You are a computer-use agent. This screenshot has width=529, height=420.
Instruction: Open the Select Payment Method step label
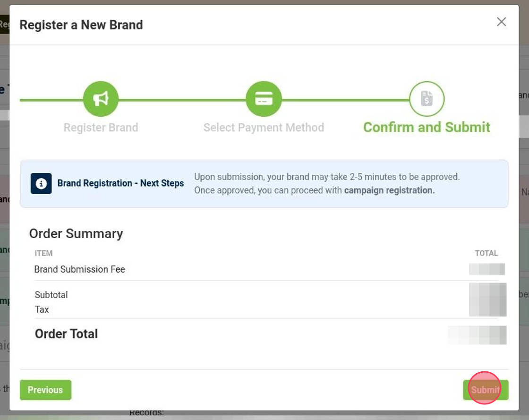(264, 128)
